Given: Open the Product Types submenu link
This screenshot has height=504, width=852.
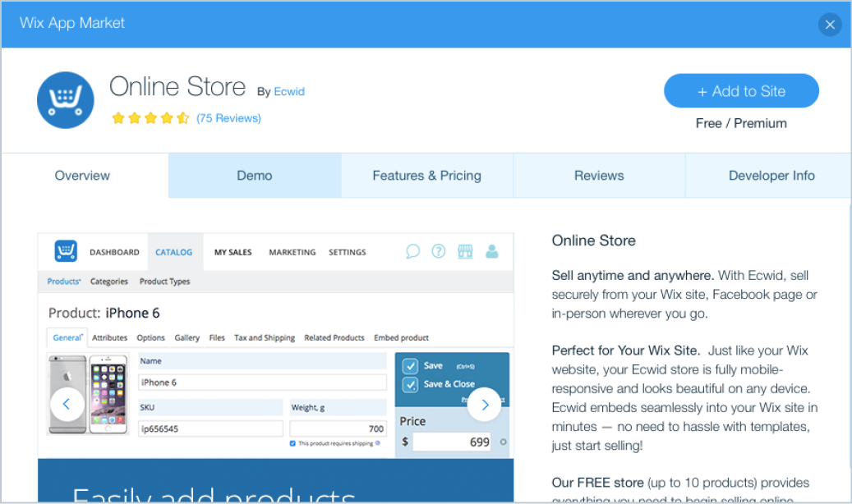Looking at the screenshot, I should 164,282.
